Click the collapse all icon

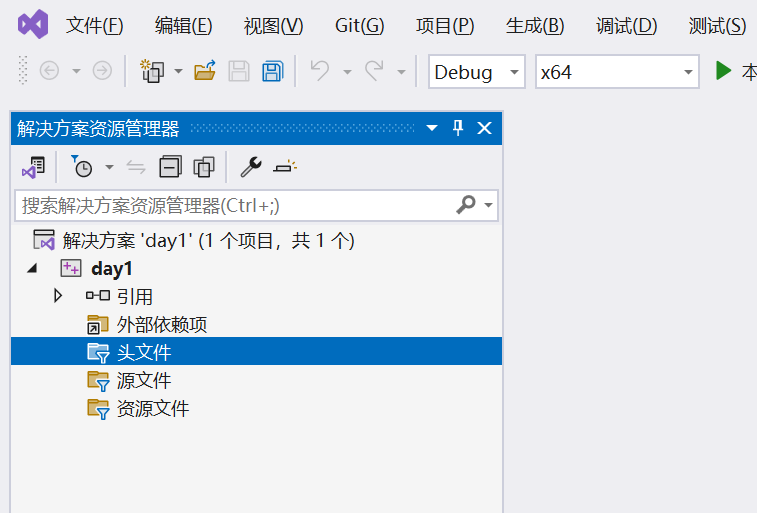pos(170,167)
